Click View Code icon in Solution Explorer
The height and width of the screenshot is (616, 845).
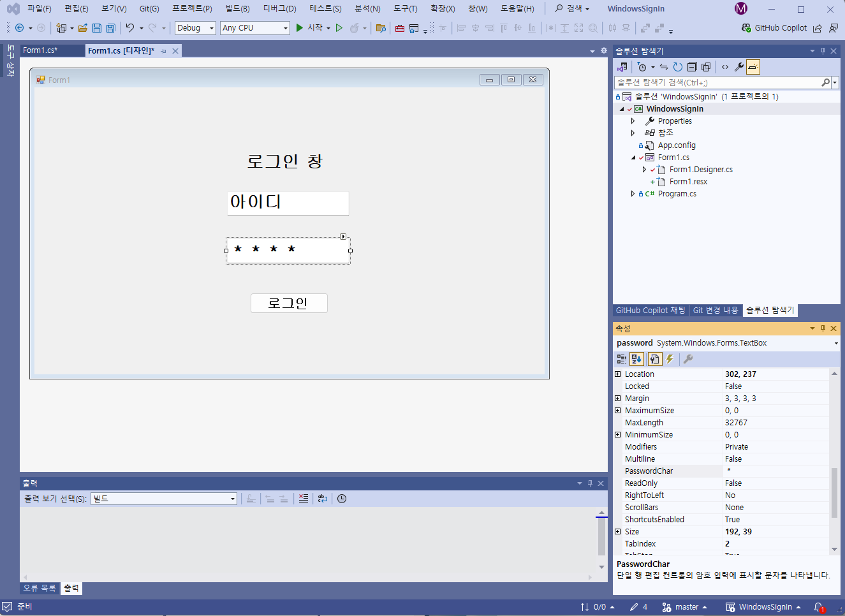tap(725, 67)
